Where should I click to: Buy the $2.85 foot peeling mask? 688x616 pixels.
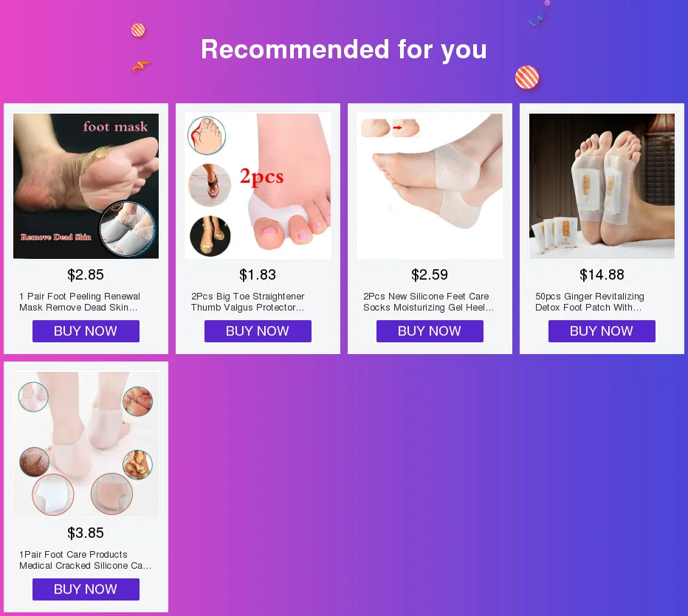click(86, 331)
